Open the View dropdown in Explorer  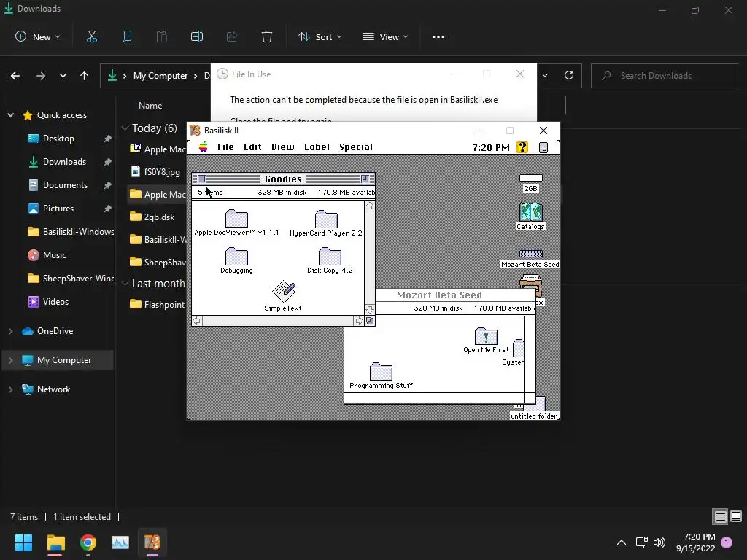pos(385,36)
